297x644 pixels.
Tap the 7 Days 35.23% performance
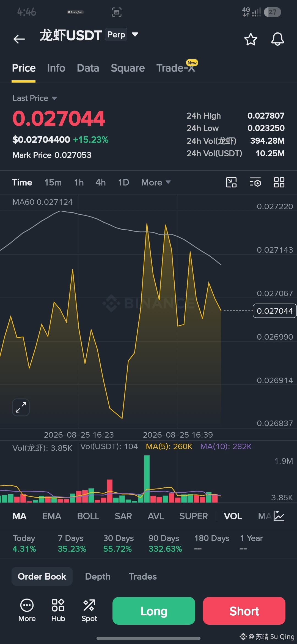point(72,543)
